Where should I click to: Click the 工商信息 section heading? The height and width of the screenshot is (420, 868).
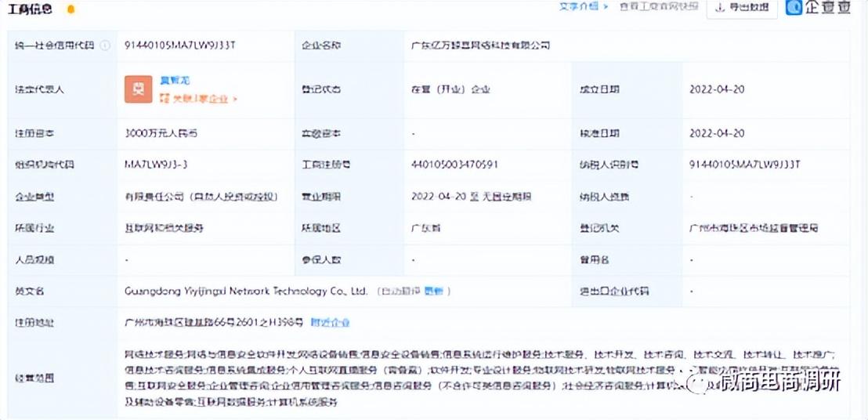click(x=31, y=9)
